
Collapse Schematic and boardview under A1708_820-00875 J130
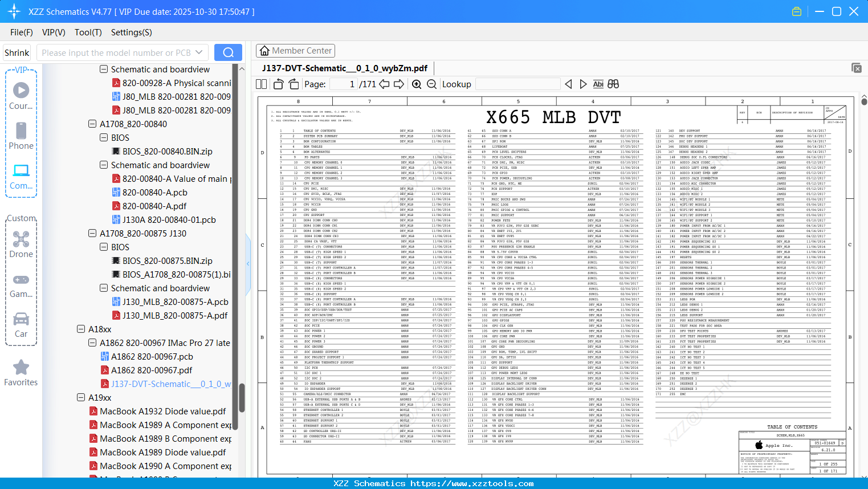click(104, 288)
